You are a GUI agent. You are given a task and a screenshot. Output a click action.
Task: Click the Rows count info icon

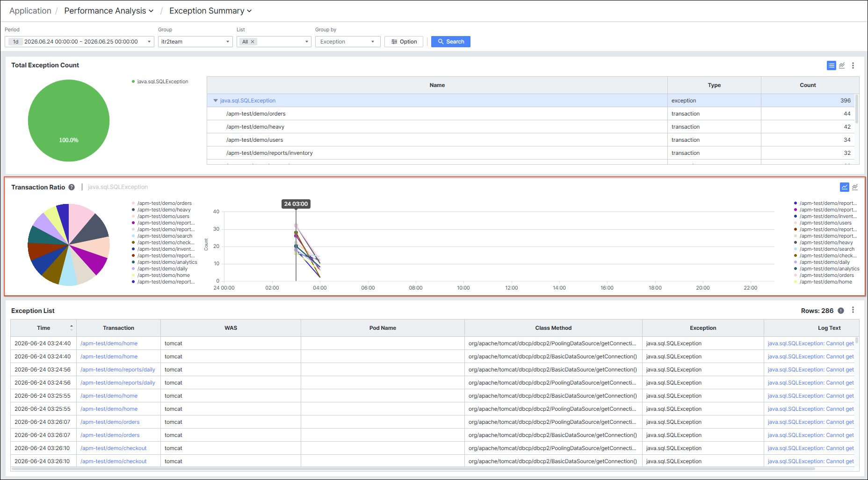pyautogui.click(x=841, y=311)
